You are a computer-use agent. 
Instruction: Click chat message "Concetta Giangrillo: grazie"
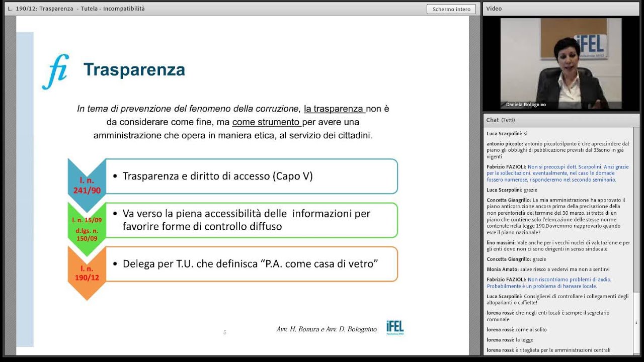click(516, 259)
